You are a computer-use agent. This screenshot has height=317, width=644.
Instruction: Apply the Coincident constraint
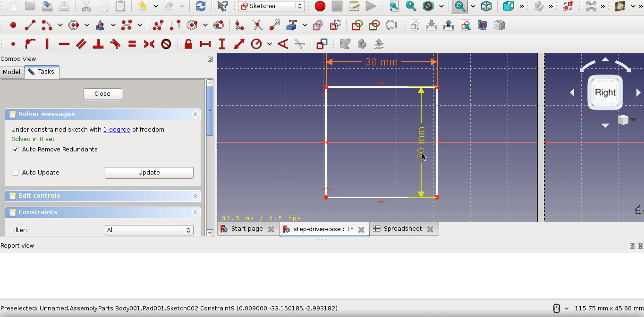(x=13, y=44)
